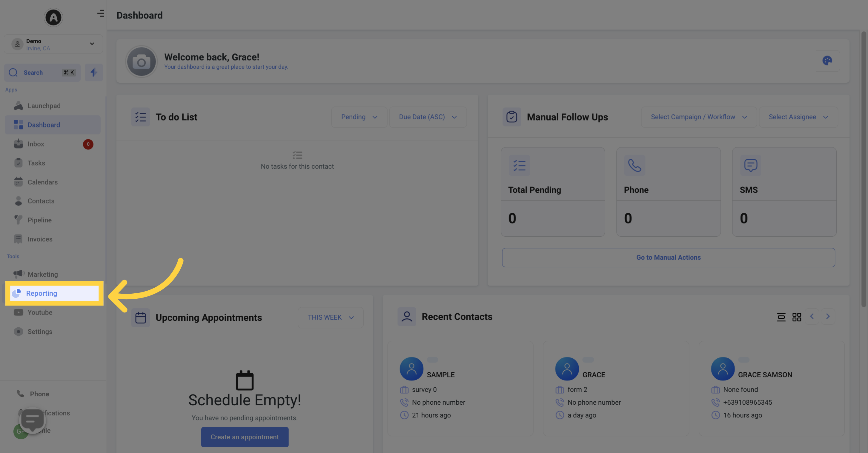This screenshot has height=453, width=868.
Task: Click Create an appointment button
Action: pos(245,436)
